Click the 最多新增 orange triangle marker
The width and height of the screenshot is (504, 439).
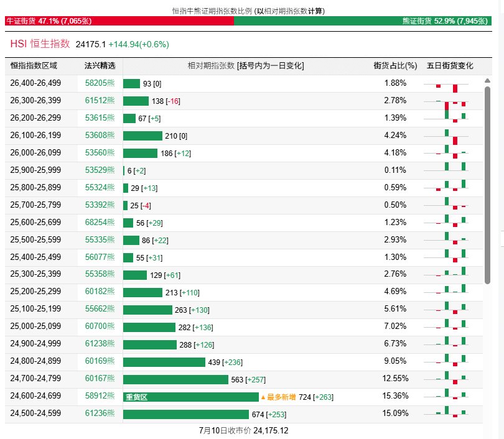click(263, 397)
